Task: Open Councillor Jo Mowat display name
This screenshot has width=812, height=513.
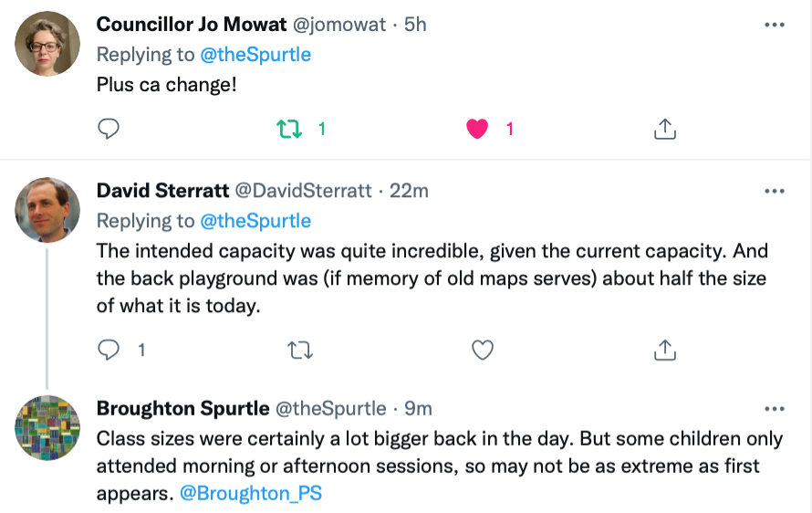Action: (x=191, y=25)
